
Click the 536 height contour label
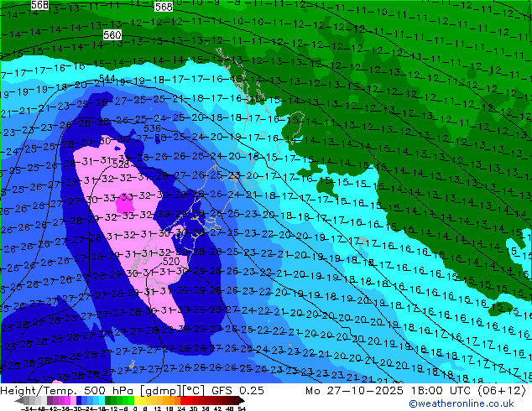pos(152,128)
